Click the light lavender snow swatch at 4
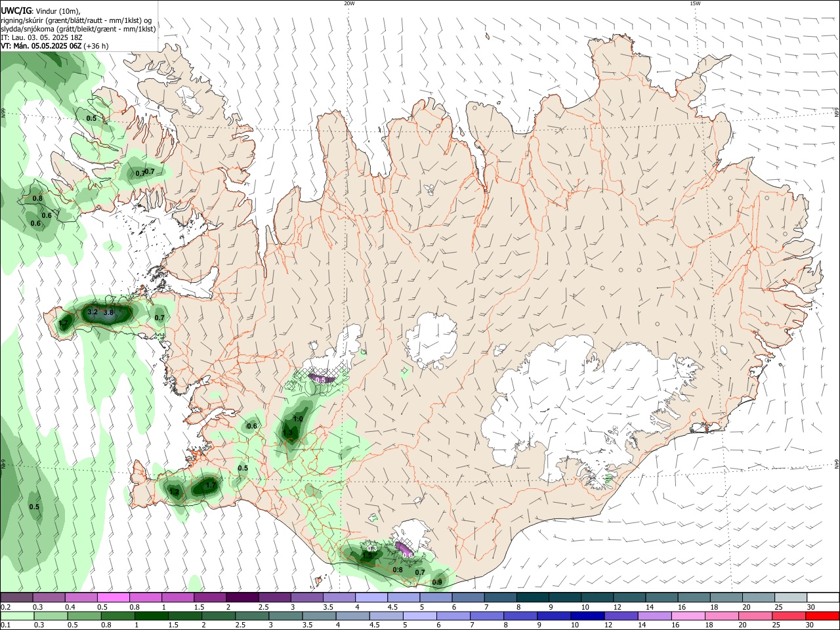Viewport: 840px width, 630px height. [371, 598]
